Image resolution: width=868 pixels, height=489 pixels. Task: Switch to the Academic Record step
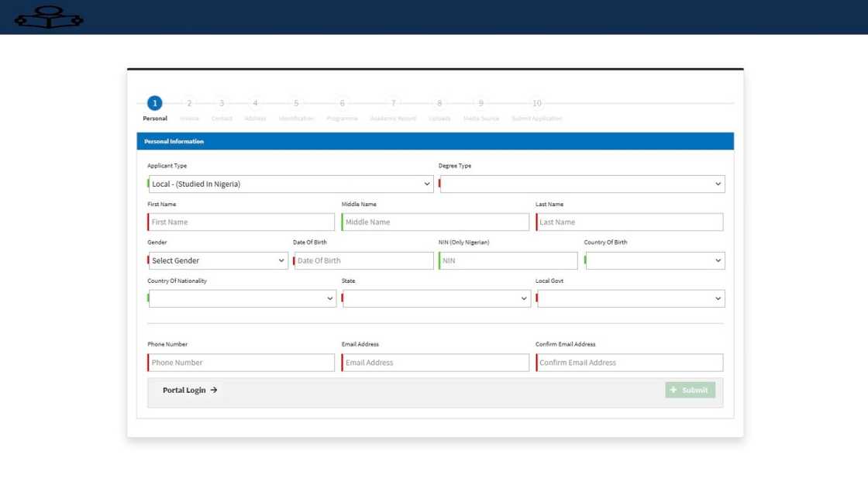coord(393,119)
